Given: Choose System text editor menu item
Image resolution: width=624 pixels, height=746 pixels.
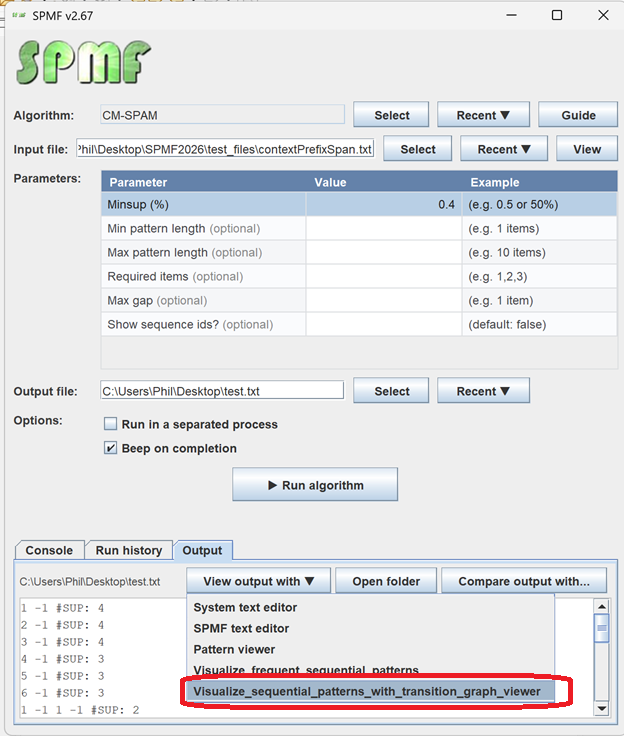Looking at the screenshot, I should coord(370,608).
